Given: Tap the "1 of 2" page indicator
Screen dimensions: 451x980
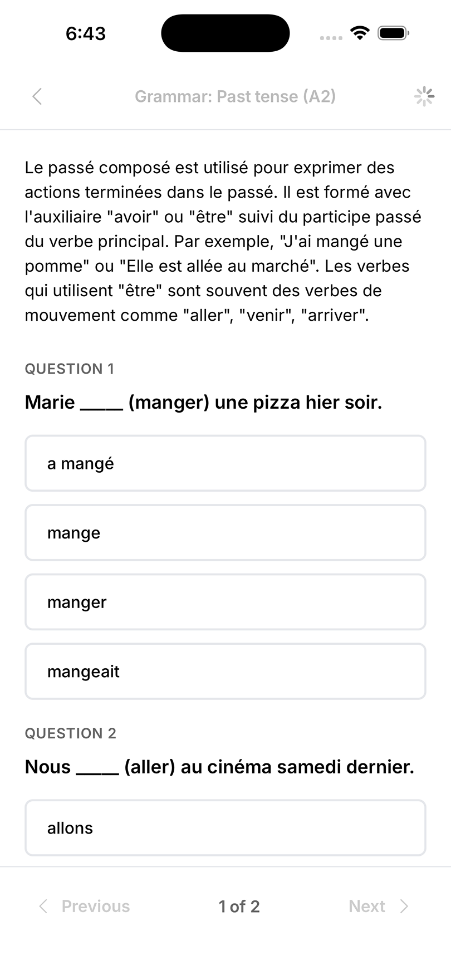Looking at the screenshot, I should tap(239, 906).
